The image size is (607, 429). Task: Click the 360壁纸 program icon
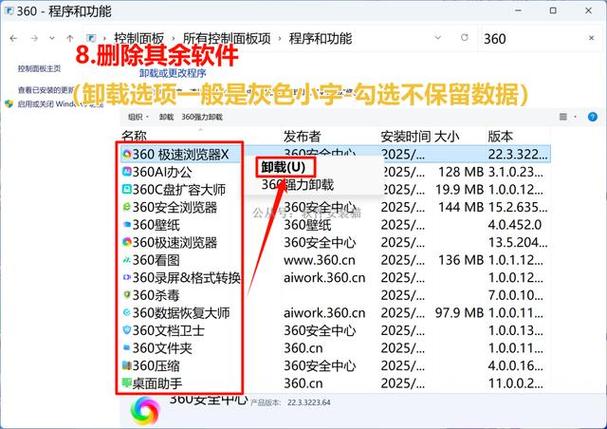tap(127, 224)
